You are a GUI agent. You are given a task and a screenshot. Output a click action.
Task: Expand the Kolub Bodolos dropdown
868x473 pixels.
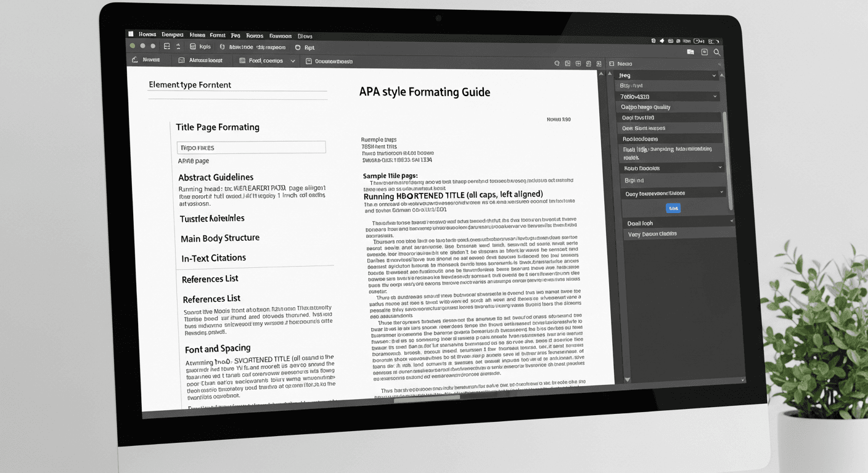tap(672, 168)
